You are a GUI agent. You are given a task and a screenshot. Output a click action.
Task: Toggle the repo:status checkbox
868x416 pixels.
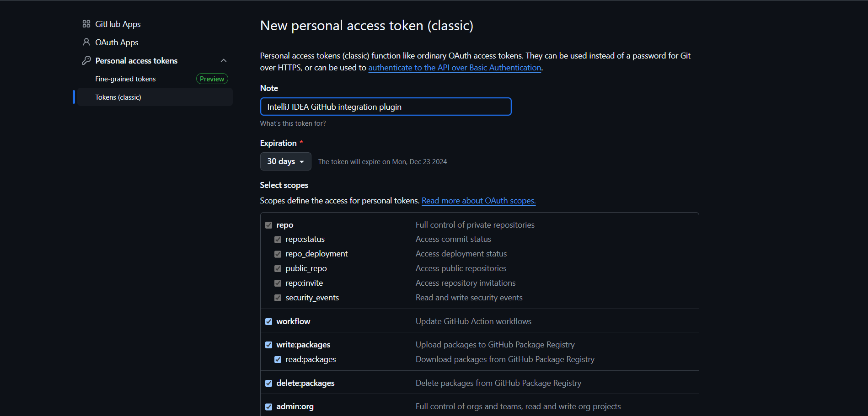[278, 240]
